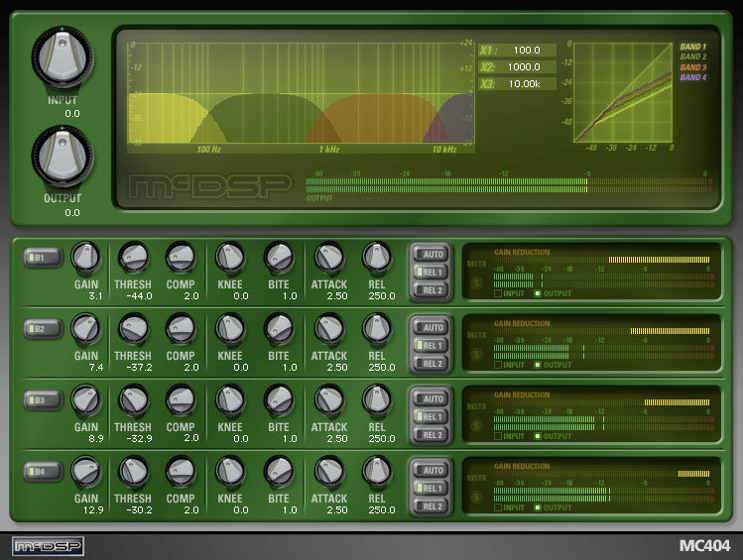
Task: Click band 1 KNEE knob
Action: (230, 258)
